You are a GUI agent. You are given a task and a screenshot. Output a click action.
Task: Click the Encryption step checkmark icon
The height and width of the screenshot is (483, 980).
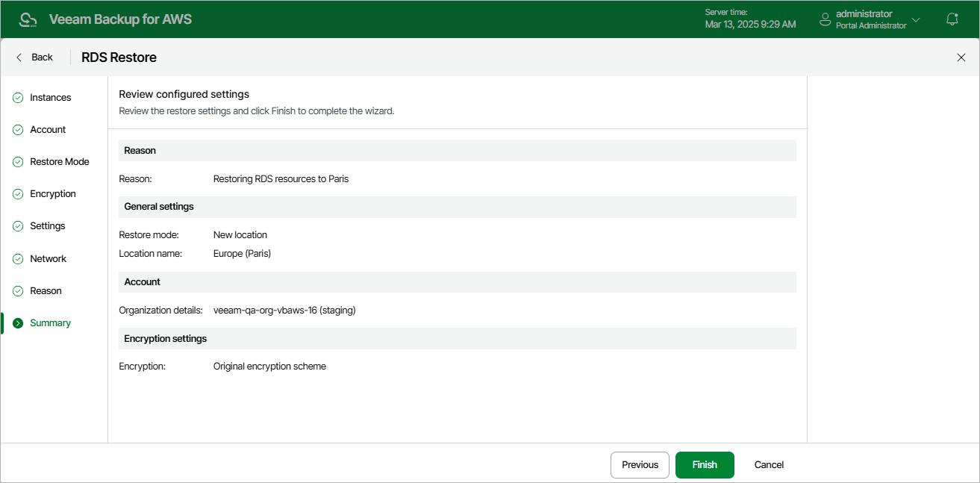coord(18,194)
